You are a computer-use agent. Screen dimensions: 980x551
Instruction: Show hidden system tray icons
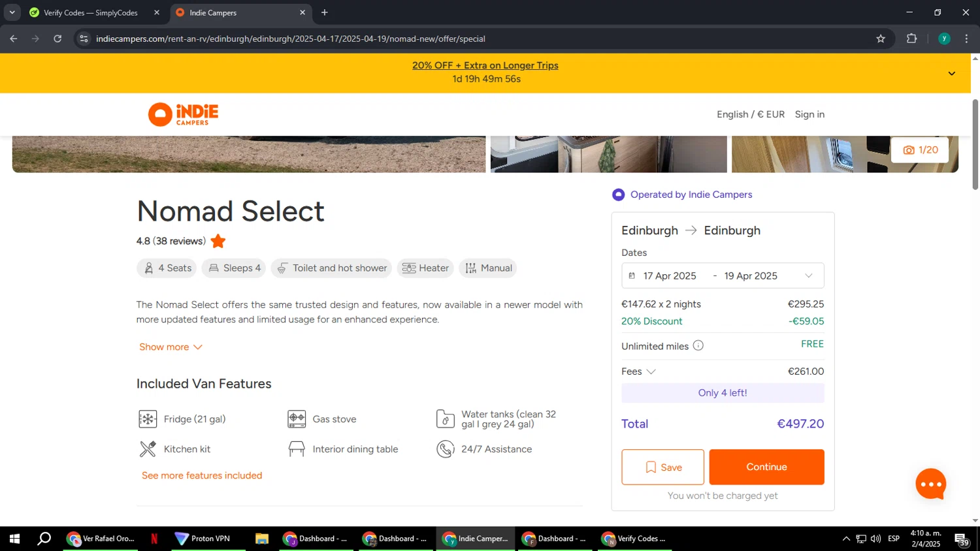click(x=846, y=539)
